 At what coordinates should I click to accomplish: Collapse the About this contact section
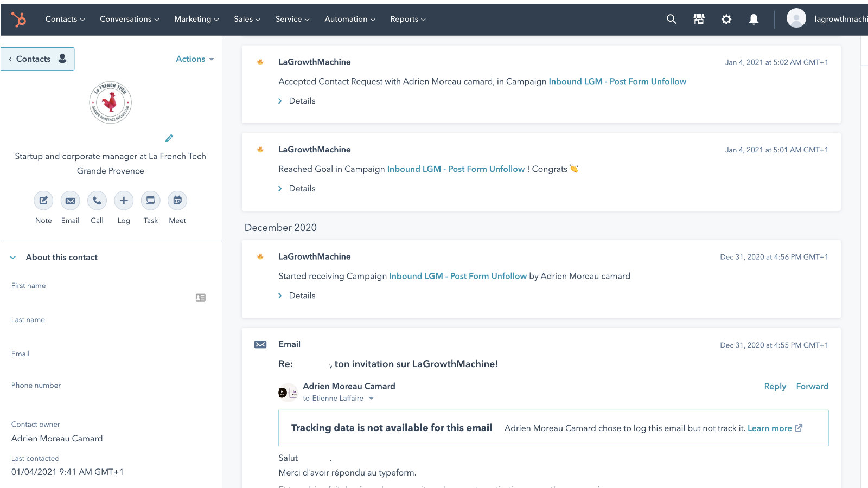click(x=12, y=257)
